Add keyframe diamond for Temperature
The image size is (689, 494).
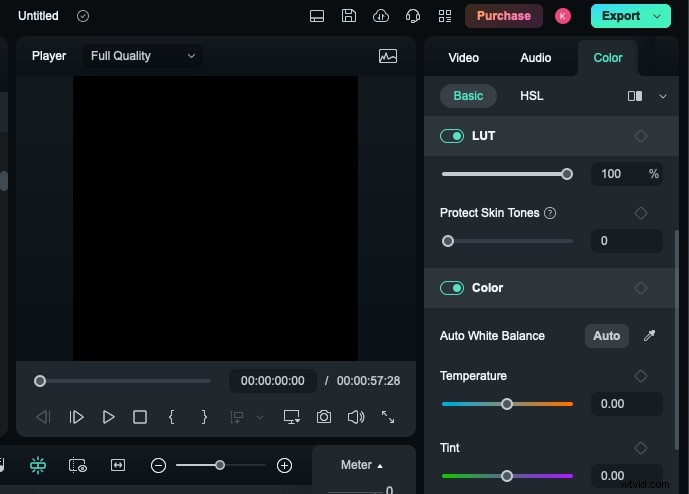click(x=641, y=376)
